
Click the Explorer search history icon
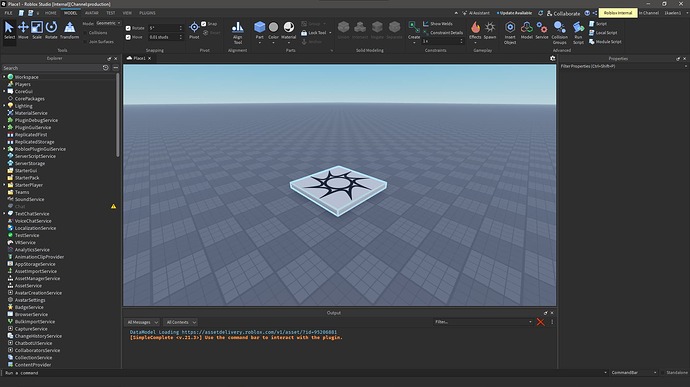pos(106,68)
